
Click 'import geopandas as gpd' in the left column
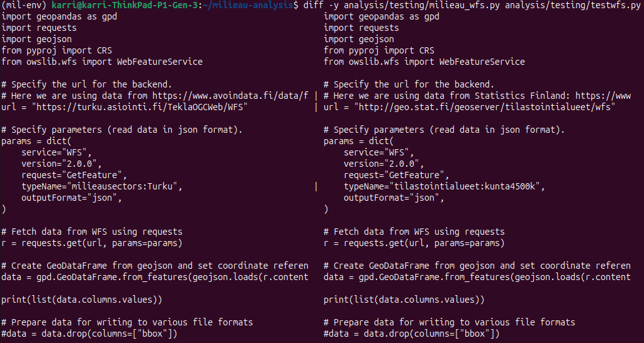(x=59, y=16)
